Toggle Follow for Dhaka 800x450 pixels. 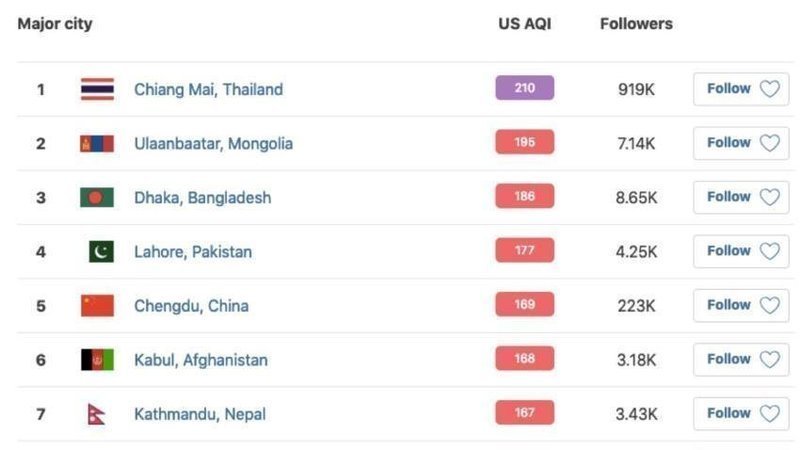click(x=741, y=197)
